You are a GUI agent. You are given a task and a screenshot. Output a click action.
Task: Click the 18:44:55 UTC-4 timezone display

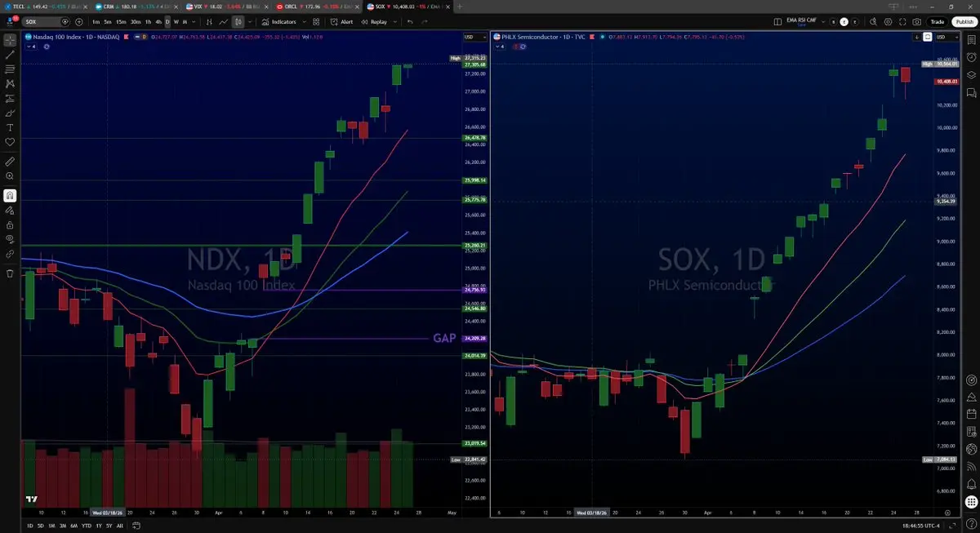coord(921,526)
